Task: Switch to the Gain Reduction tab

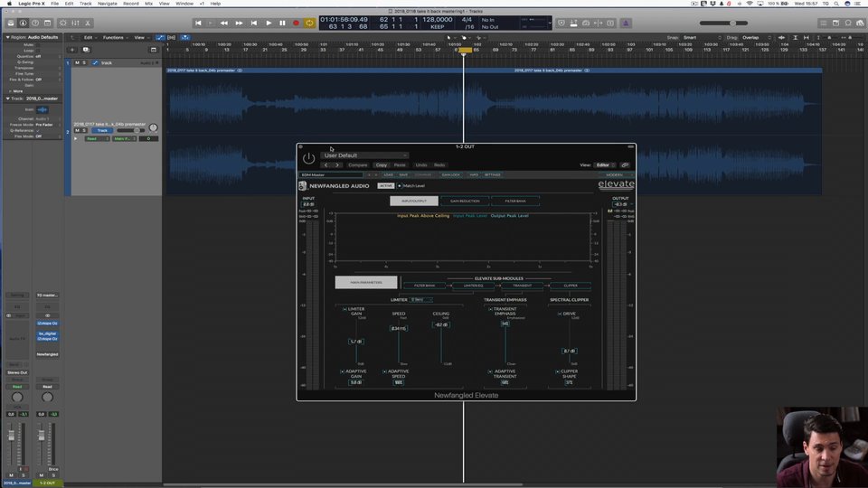Action: 465,201
